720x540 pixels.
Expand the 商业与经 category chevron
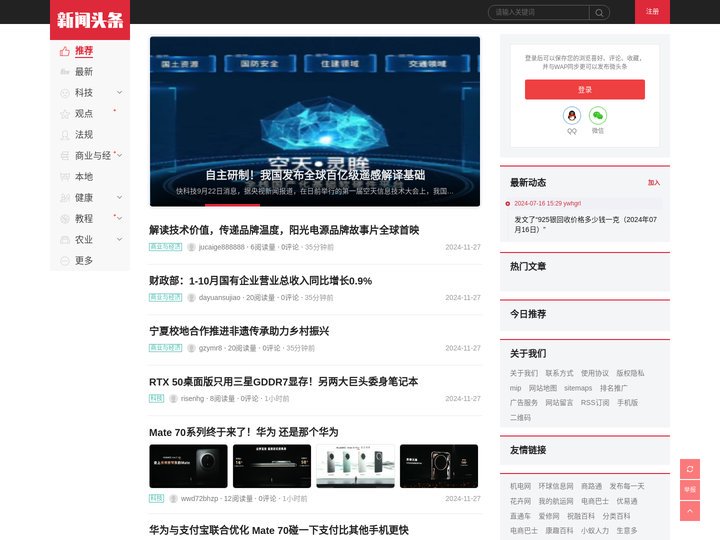[119, 156]
